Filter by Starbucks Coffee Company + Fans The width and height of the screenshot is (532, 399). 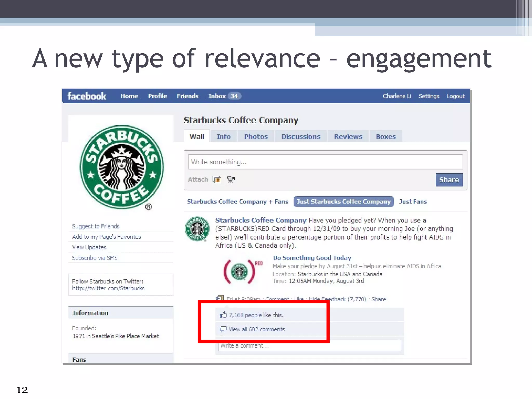pyautogui.click(x=237, y=202)
